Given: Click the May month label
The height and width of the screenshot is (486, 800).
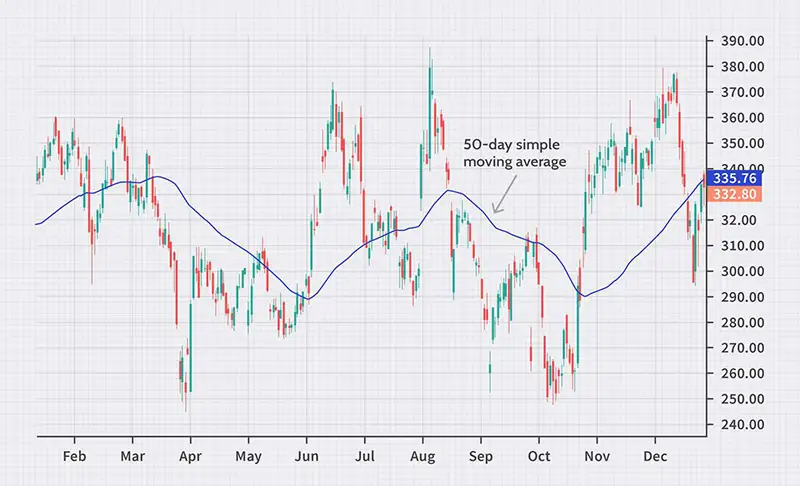Looking at the screenshot, I should [248, 456].
